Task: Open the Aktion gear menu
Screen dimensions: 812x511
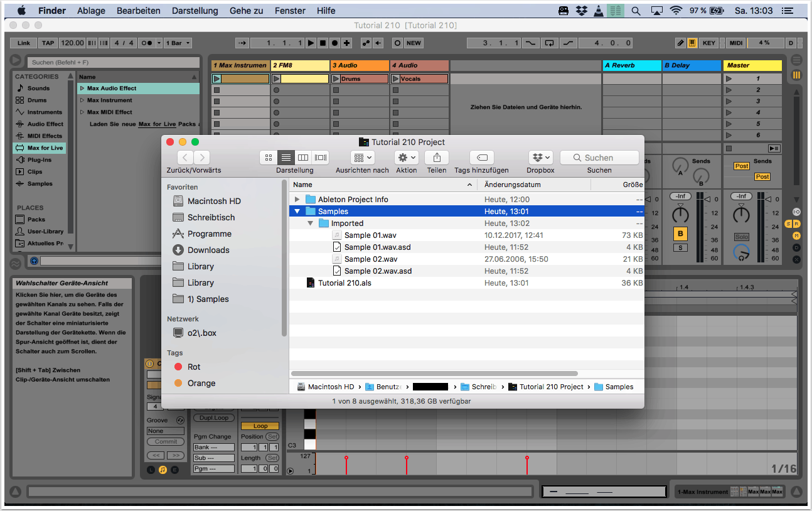Action: 406,158
